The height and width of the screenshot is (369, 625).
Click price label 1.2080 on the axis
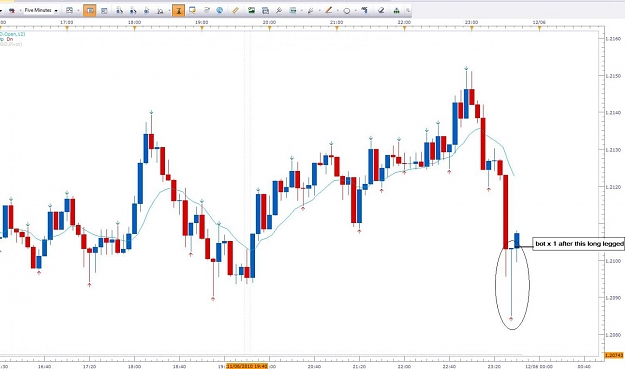click(x=613, y=335)
